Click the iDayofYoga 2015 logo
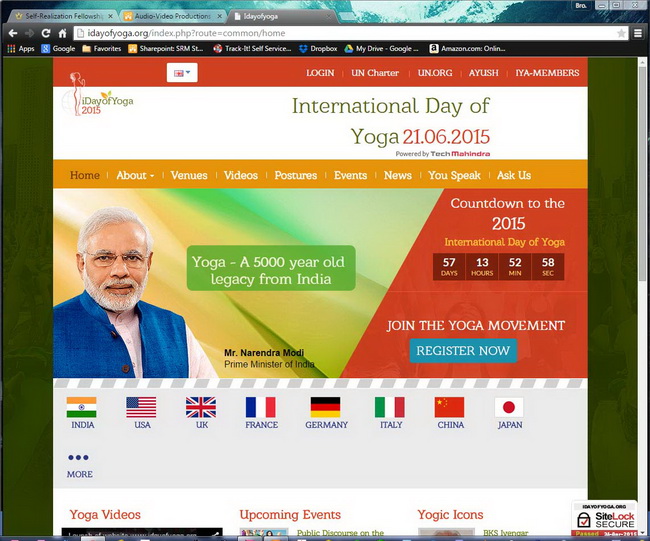The width and height of the screenshot is (650, 541). pos(98,96)
